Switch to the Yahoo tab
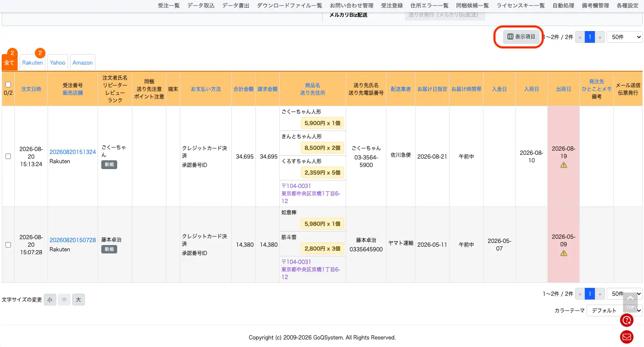Image resolution: width=644 pixels, height=347 pixels. (58, 63)
